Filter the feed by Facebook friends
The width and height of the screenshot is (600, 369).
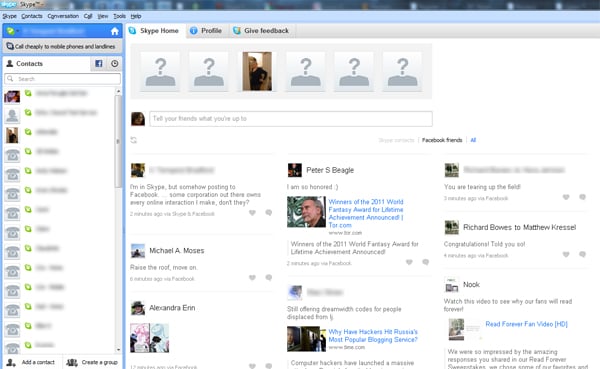click(x=442, y=140)
